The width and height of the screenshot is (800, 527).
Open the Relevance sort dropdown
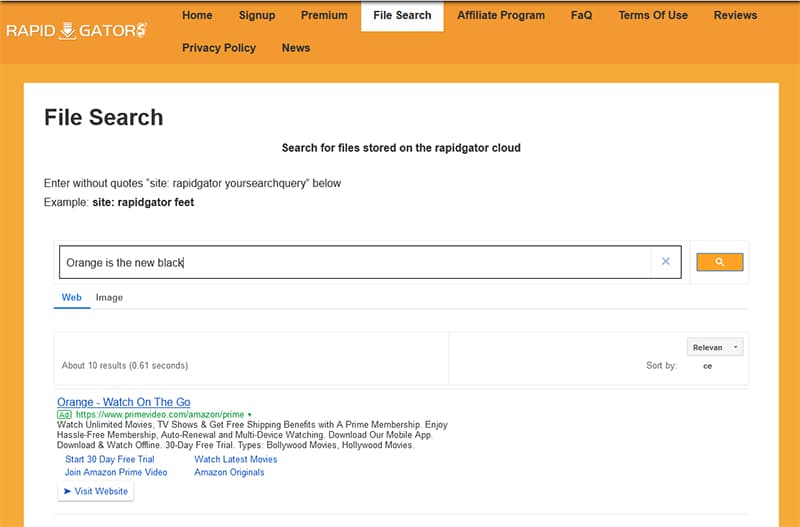[x=715, y=347]
